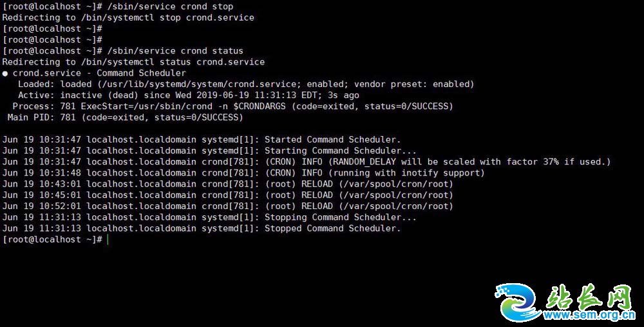Click the green cursor at the last prompt
Viewport: 644px width, 327px height.
click(x=108, y=239)
